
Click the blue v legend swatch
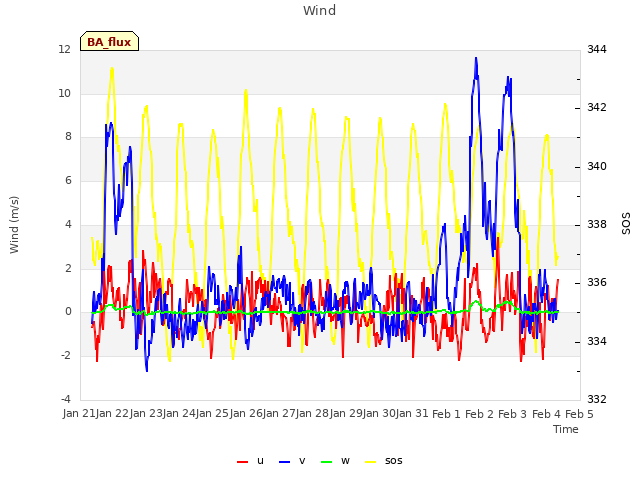point(284,462)
